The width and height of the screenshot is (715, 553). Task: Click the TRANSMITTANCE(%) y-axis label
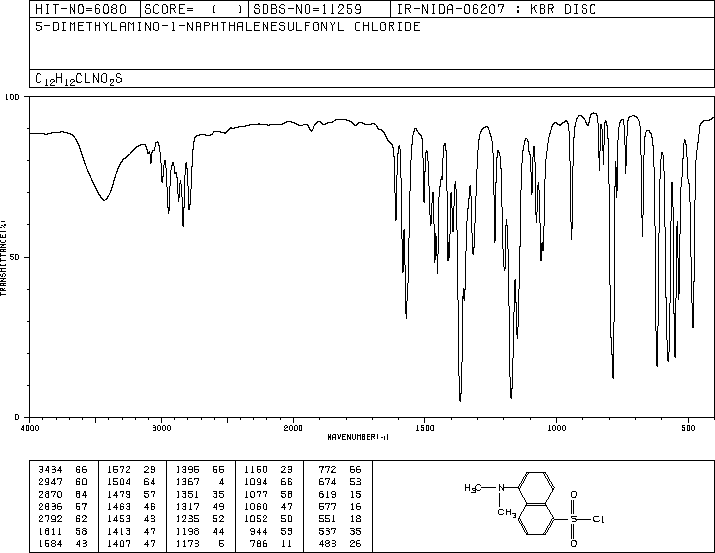(3, 258)
